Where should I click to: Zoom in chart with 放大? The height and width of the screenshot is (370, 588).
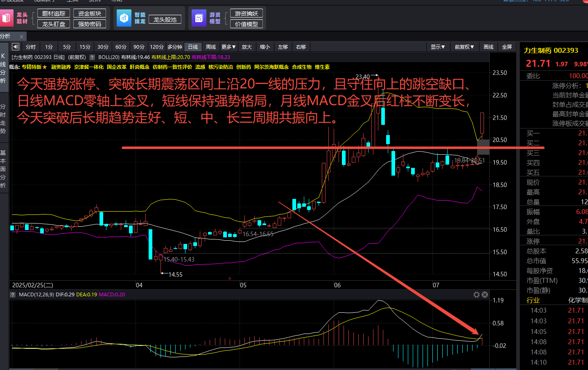coord(247,47)
